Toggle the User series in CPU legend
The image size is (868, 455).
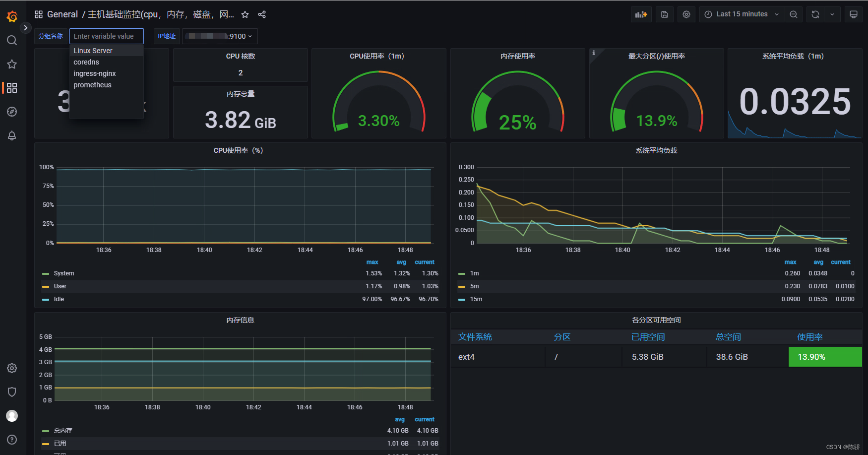[60, 286]
